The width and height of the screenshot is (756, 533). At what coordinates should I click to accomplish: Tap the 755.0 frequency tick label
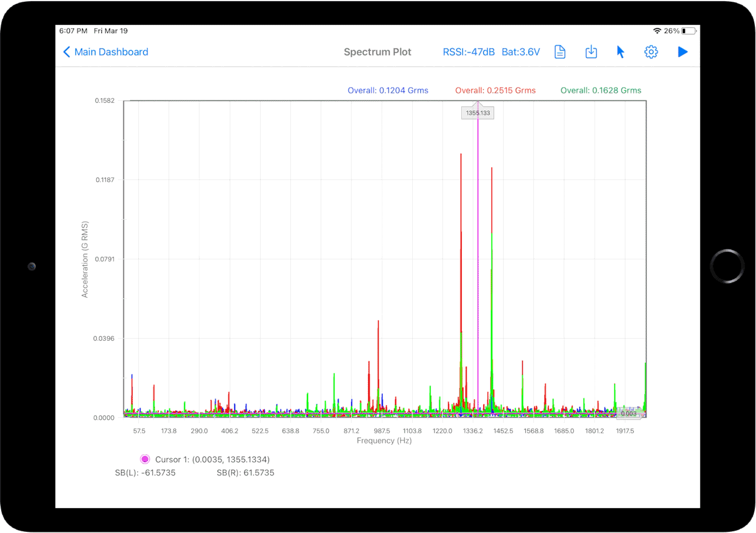click(x=321, y=431)
